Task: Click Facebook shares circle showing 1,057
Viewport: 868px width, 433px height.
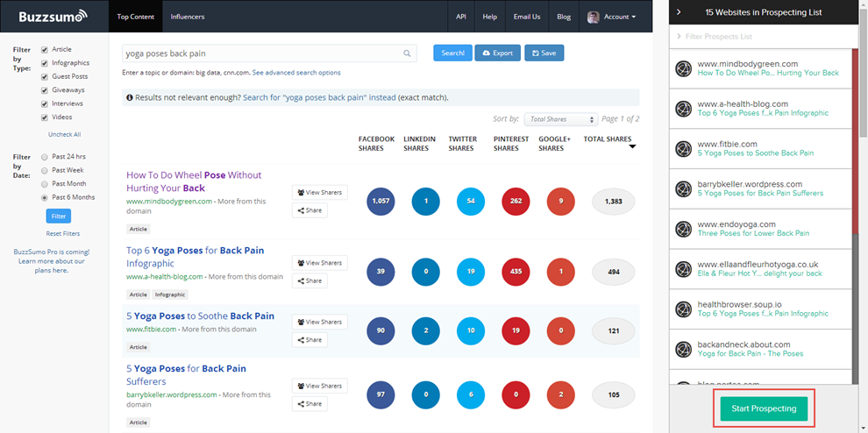Action: [381, 202]
